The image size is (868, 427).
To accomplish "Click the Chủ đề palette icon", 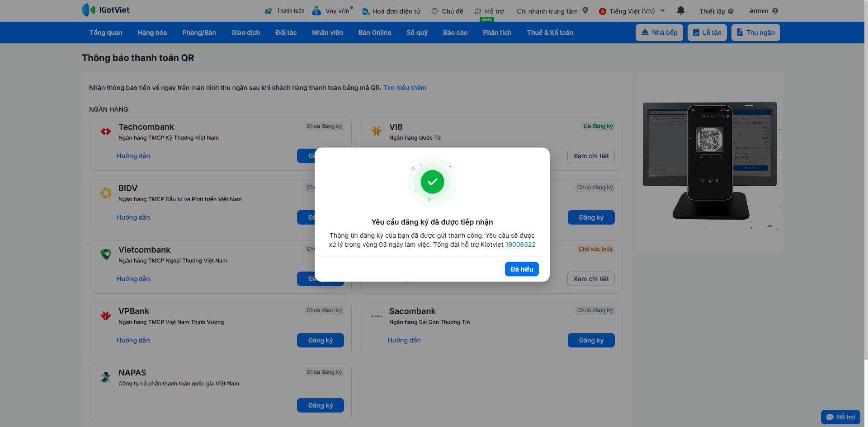I will coord(434,11).
